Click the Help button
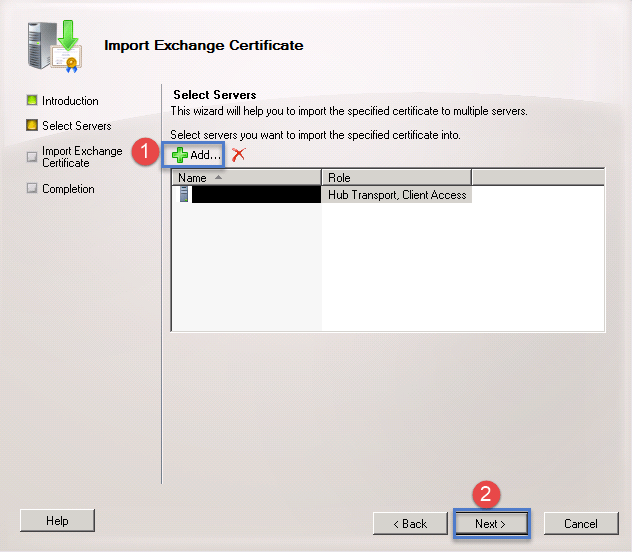 point(57,521)
